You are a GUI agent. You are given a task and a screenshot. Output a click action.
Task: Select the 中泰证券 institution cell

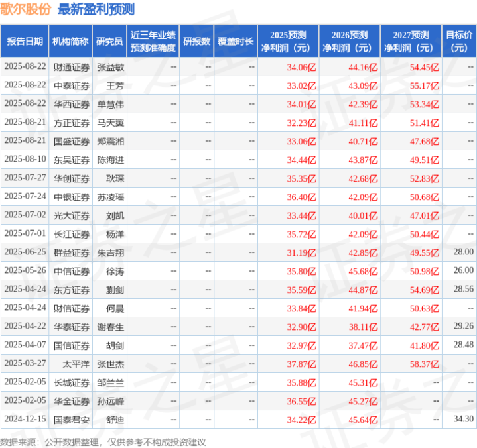pos(72,85)
